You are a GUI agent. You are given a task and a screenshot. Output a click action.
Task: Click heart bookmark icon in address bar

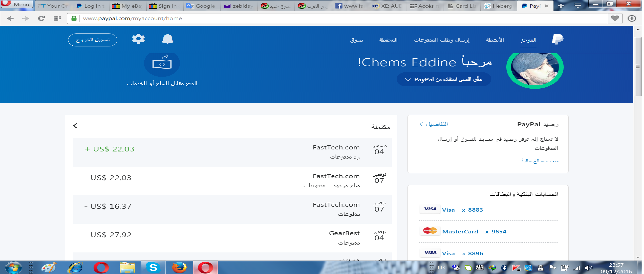click(615, 18)
